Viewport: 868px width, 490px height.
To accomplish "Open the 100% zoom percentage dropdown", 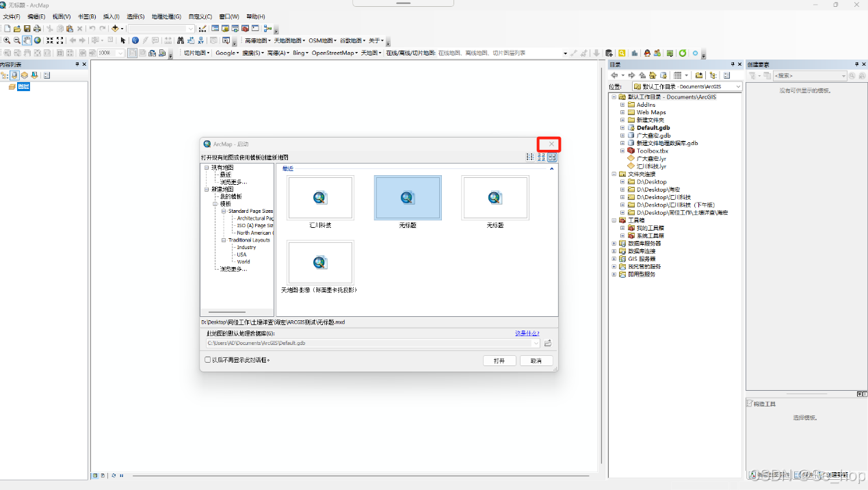I will coord(120,53).
